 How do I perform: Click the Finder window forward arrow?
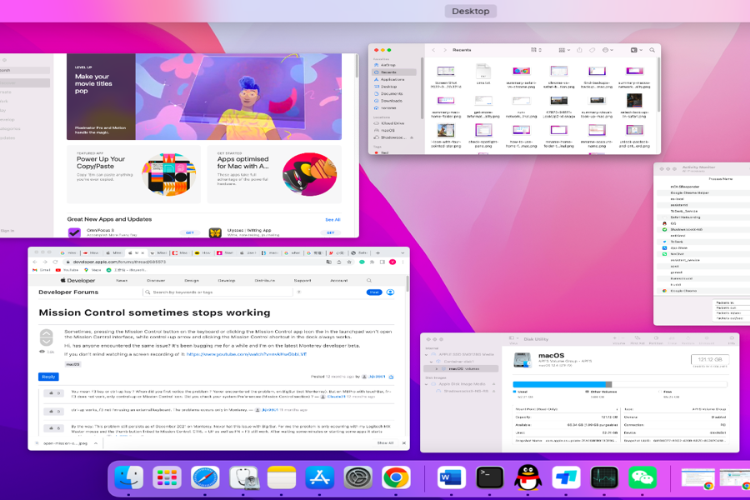[445, 50]
